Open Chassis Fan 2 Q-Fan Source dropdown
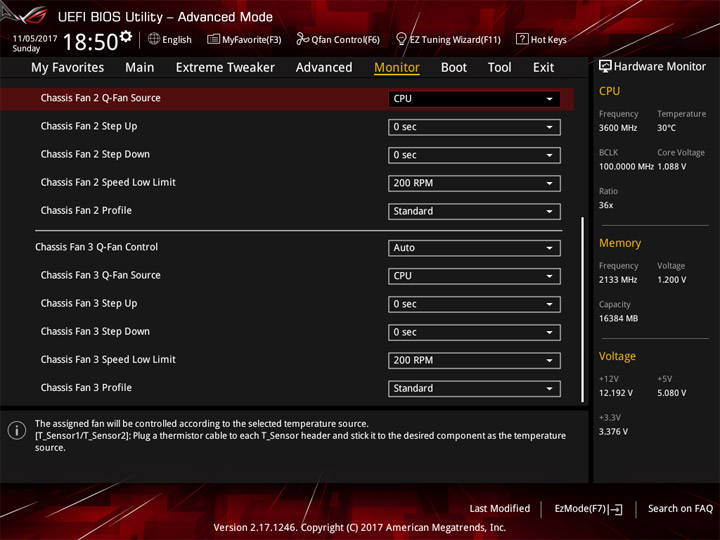The image size is (720, 540). pos(474,99)
